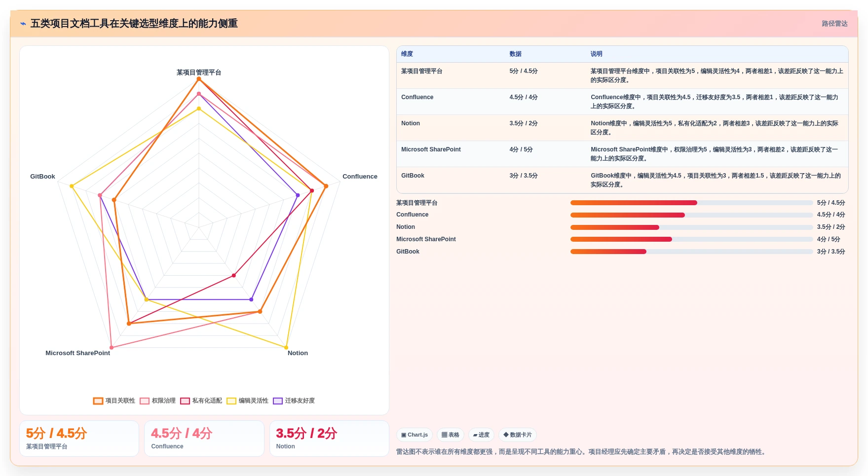Click the 某项目管理平台 radar axis label

199,73
